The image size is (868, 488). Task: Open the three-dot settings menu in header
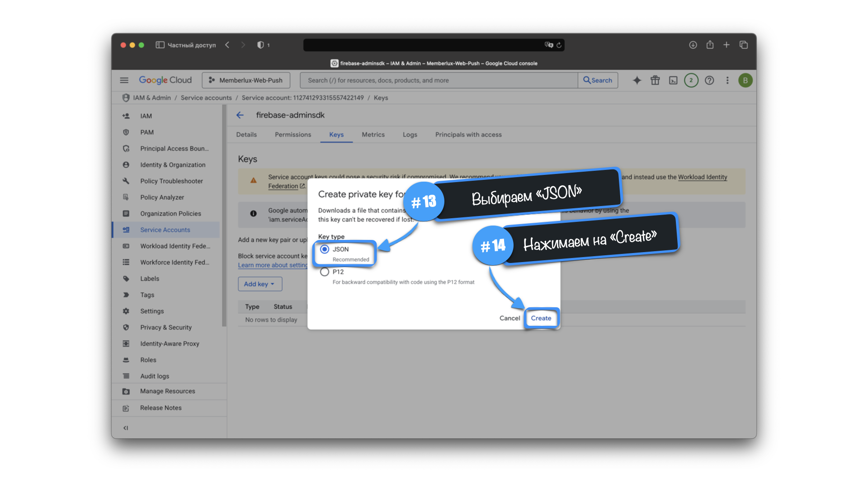pyautogui.click(x=727, y=80)
